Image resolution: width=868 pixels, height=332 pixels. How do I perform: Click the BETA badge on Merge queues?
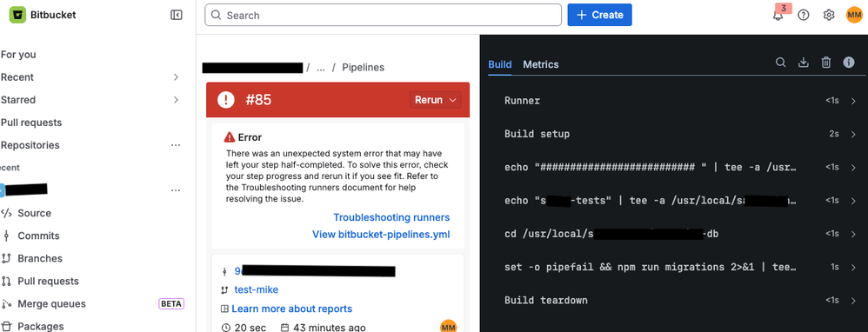coord(171,304)
